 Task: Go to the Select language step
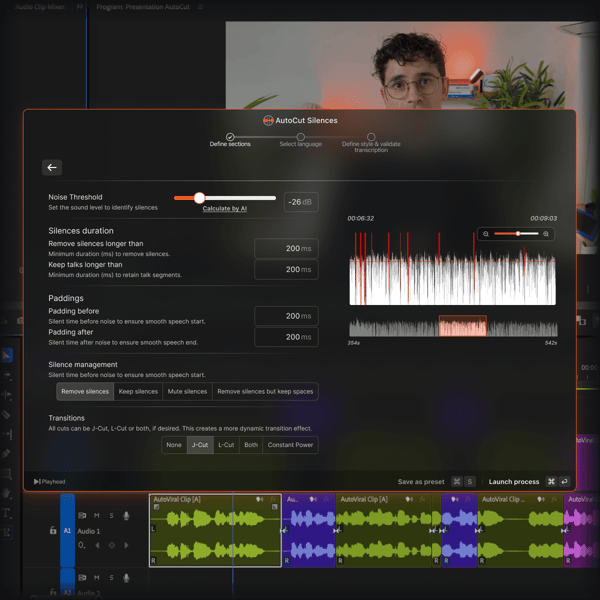click(x=300, y=137)
